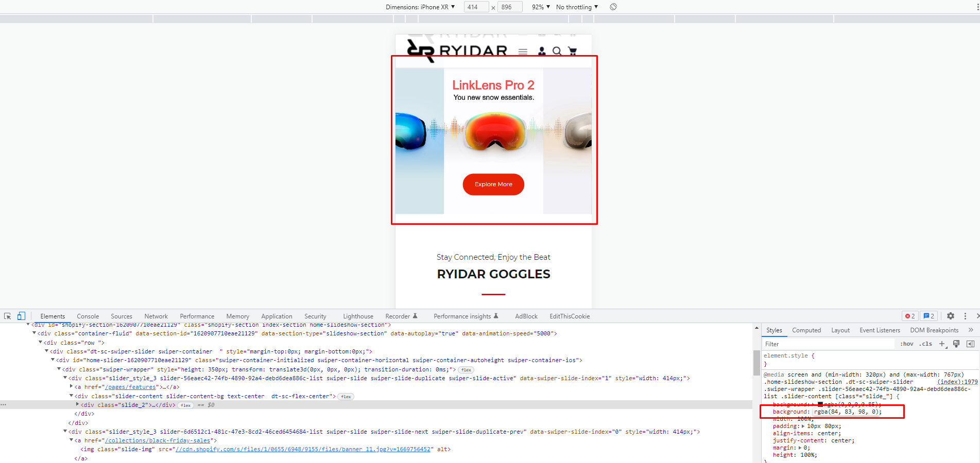Click the viewport height field 896

[x=510, y=7]
